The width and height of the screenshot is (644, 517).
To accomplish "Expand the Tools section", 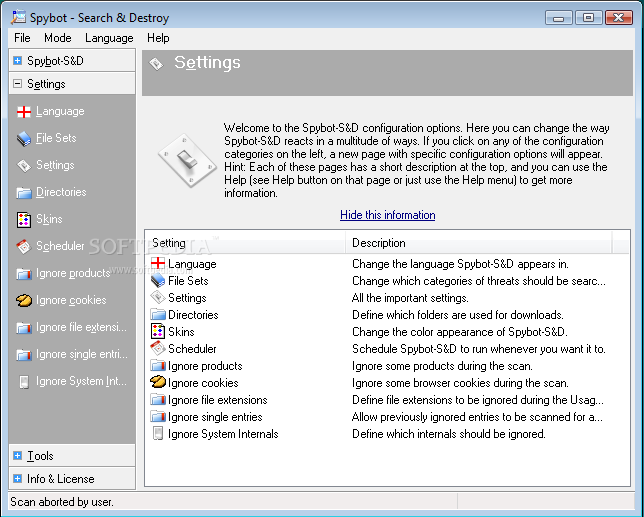I will (x=17, y=456).
